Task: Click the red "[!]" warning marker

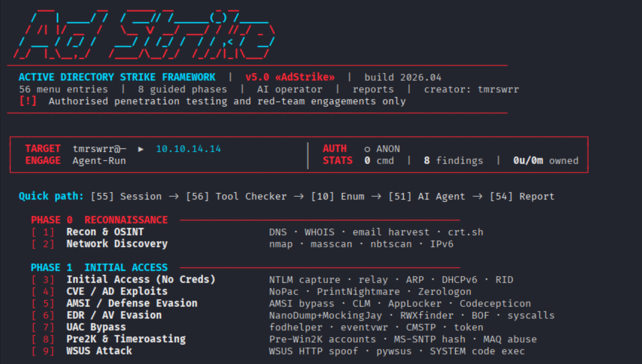Action: tap(27, 101)
